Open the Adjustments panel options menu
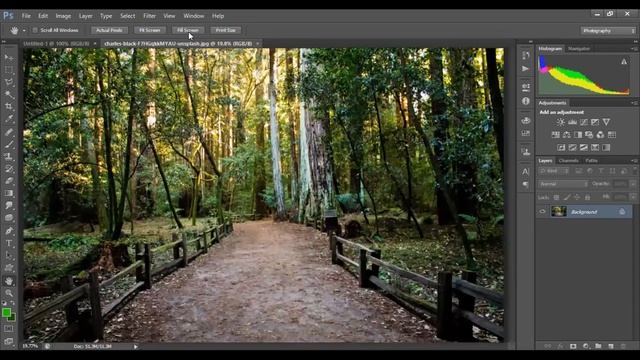This screenshot has height=360, width=640. (x=634, y=103)
